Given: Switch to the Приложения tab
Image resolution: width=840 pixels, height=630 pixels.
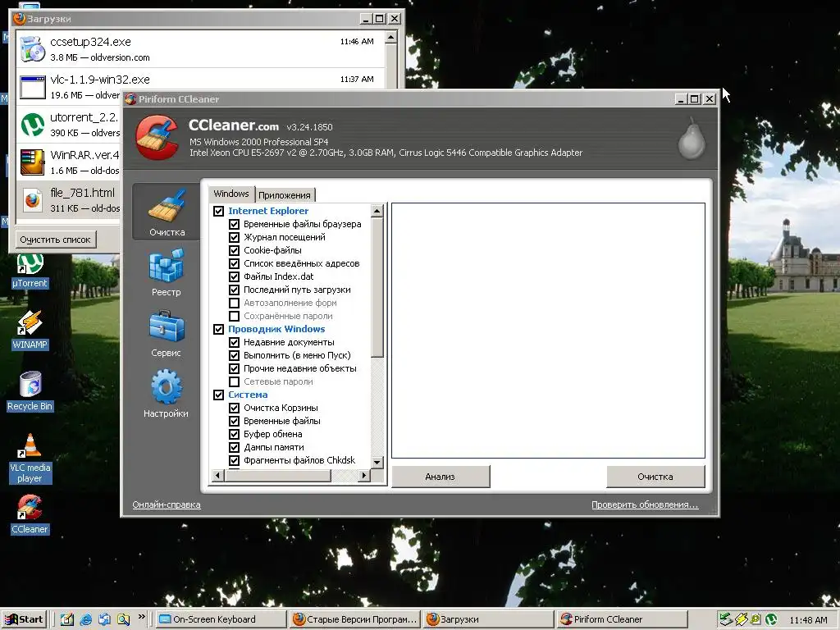Looking at the screenshot, I should pyautogui.click(x=285, y=195).
